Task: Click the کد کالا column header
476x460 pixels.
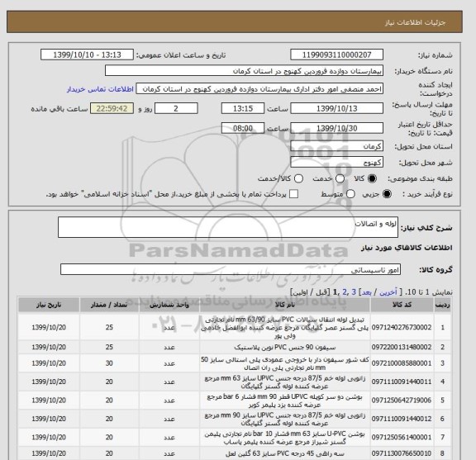Action: point(402,305)
